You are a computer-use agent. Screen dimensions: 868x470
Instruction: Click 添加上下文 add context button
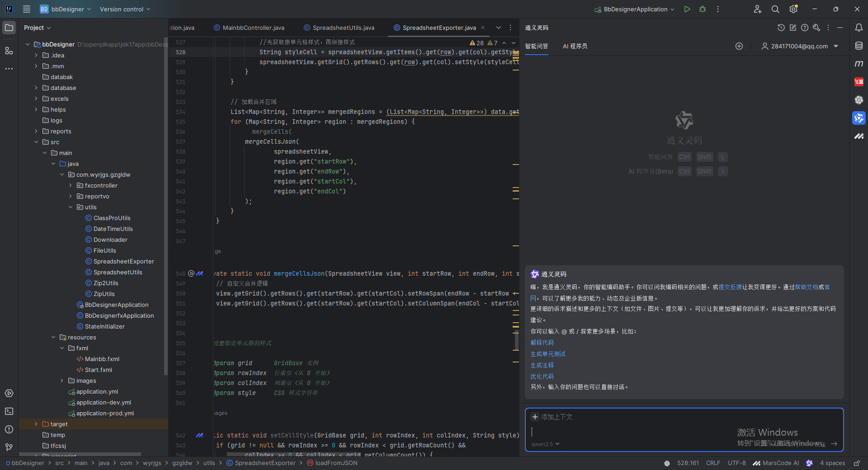[x=552, y=417]
